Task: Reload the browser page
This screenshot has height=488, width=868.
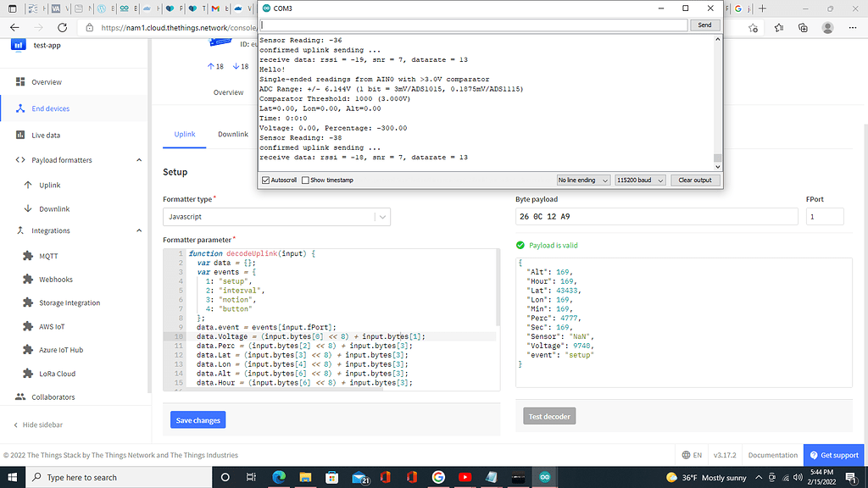Action: coord(62,28)
